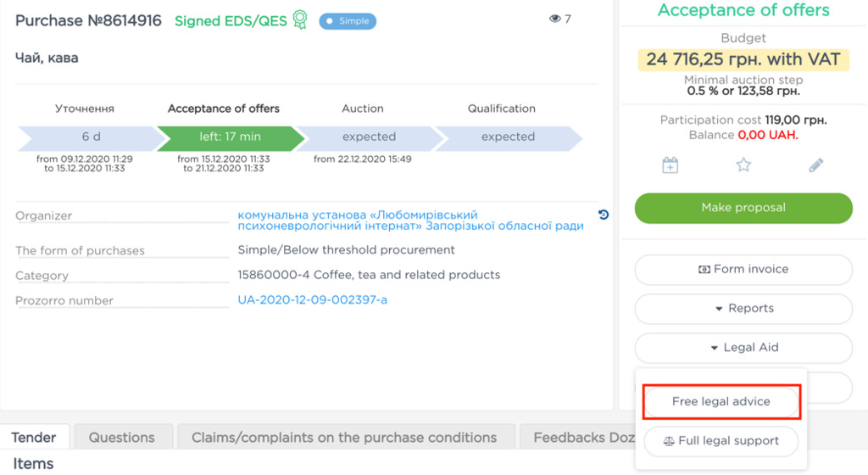Screen dimensions: 868x475
Task: Select Free legal advice option
Action: [x=721, y=401]
